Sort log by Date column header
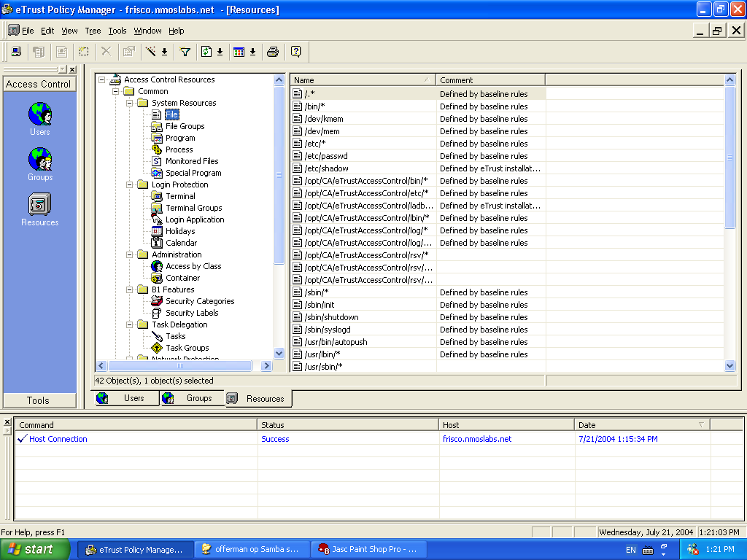This screenshot has height=560, width=747. [642, 425]
